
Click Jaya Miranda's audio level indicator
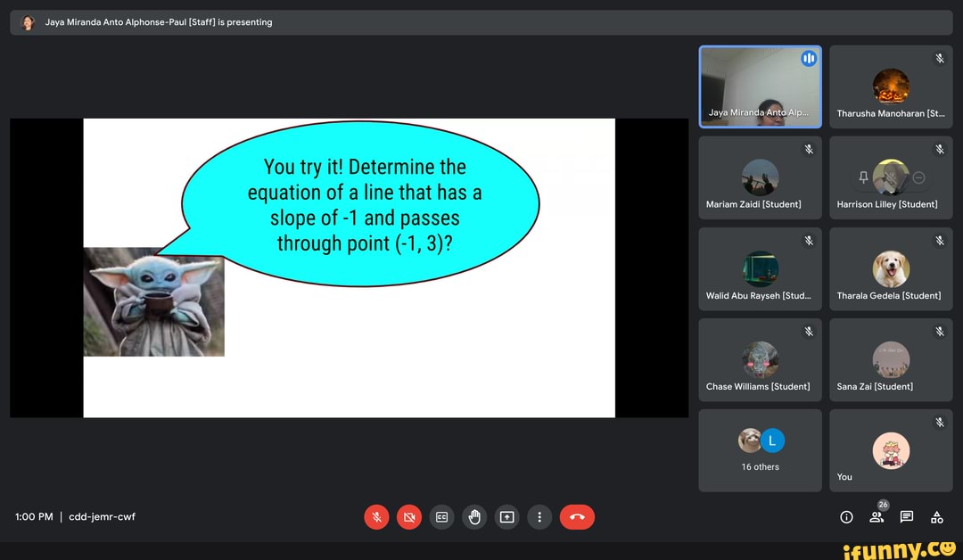click(x=809, y=59)
